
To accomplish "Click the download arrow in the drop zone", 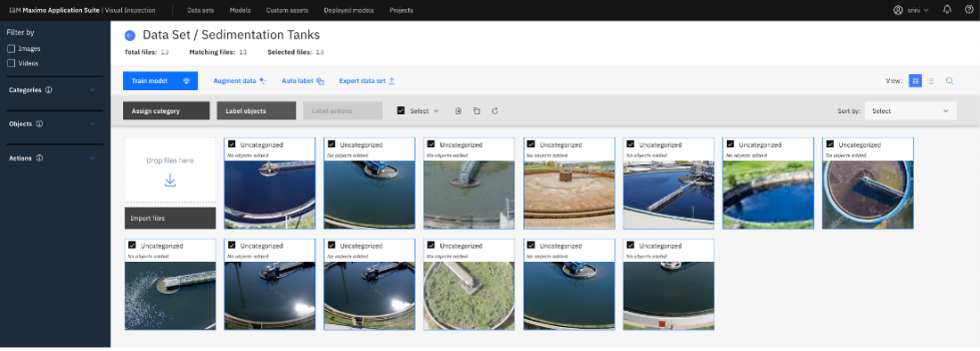I will point(170,181).
